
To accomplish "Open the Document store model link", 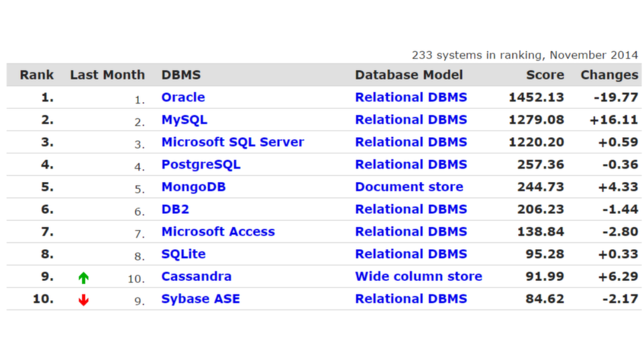I will [409, 187].
